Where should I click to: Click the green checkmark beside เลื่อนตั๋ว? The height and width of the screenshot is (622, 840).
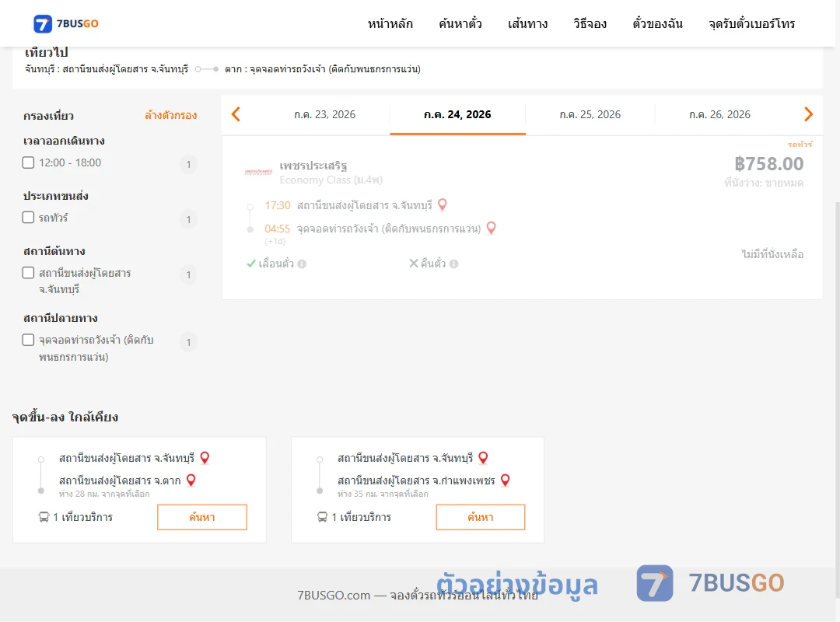(x=250, y=263)
